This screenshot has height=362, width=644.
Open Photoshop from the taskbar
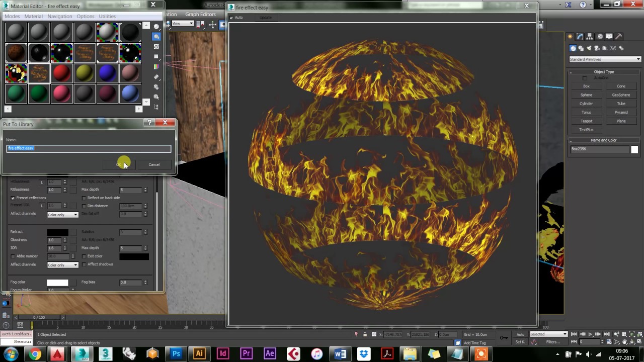pyautogui.click(x=176, y=354)
